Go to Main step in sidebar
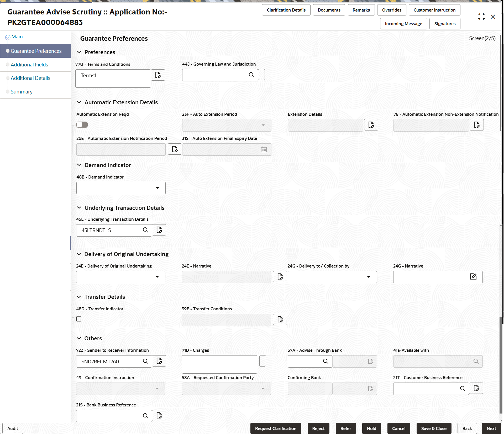504x434 pixels. 17,36
